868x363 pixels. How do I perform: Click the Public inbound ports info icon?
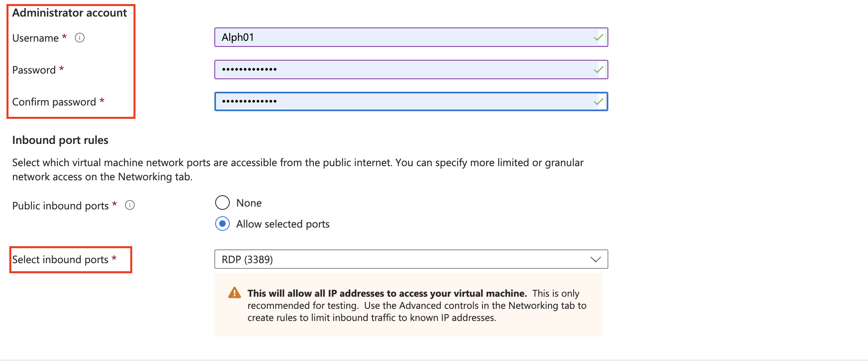pyautogui.click(x=130, y=205)
